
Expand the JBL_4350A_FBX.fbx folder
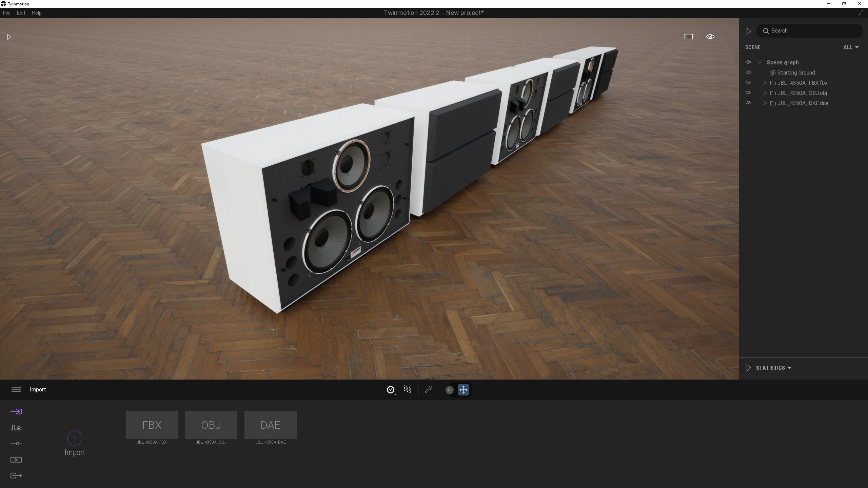coord(765,83)
